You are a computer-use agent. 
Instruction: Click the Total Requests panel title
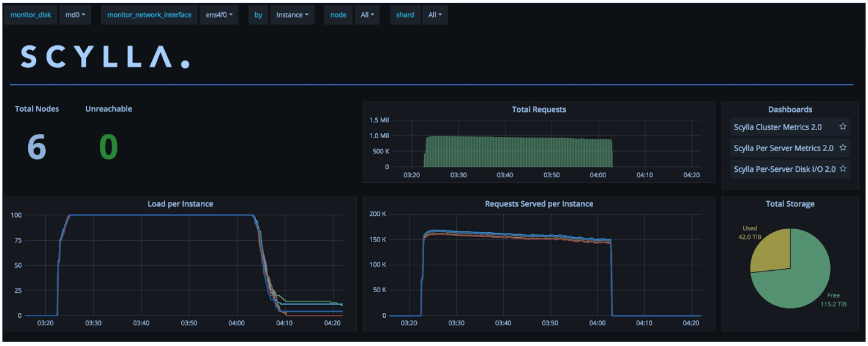click(x=539, y=109)
